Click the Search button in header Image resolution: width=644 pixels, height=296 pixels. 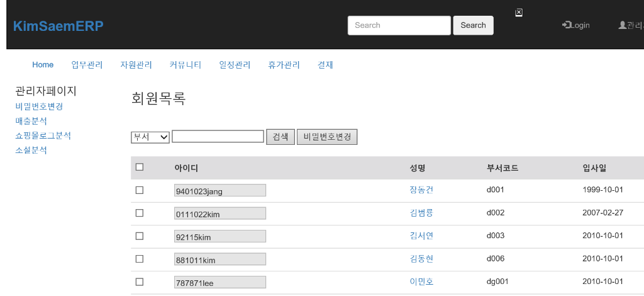(x=473, y=25)
